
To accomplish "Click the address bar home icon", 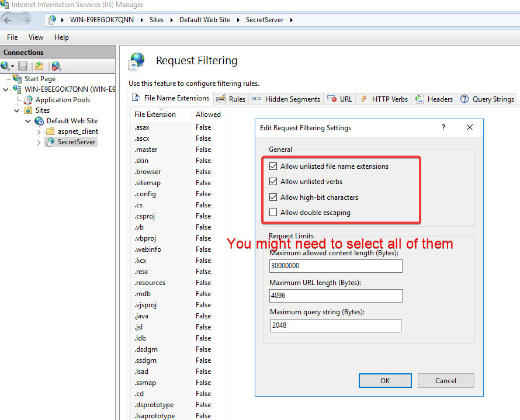I will click(x=52, y=20).
